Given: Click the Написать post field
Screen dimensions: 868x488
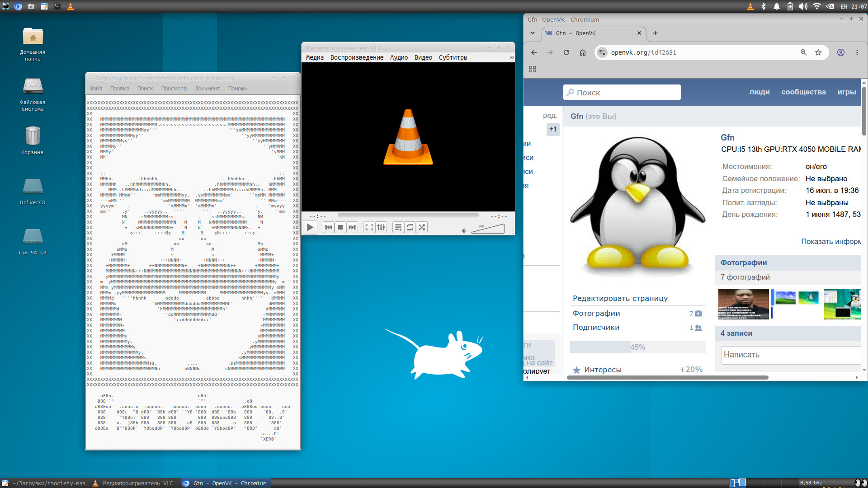Looking at the screenshot, I should (x=792, y=355).
